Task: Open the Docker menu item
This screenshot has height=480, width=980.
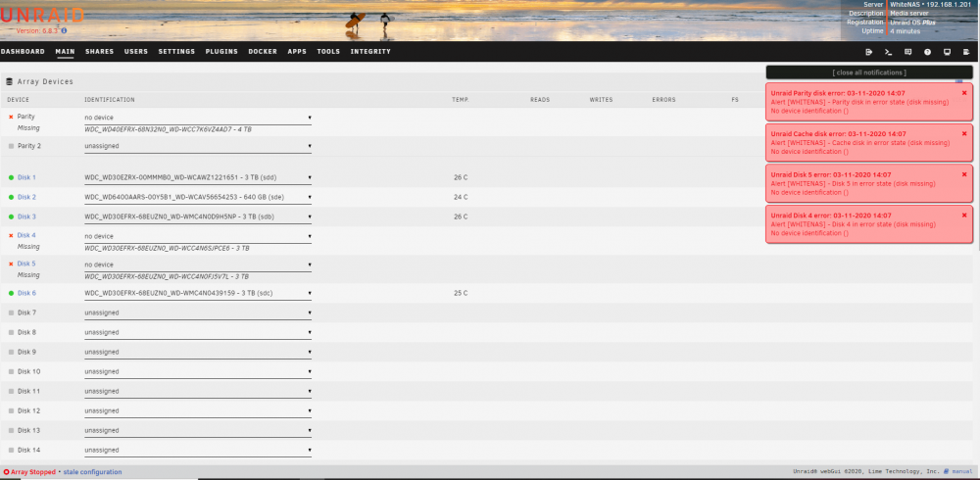Action: 263,52
